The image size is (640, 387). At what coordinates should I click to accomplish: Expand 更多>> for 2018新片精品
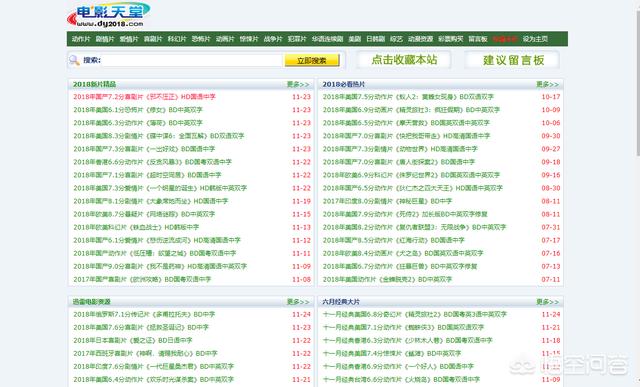pyautogui.click(x=298, y=85)
